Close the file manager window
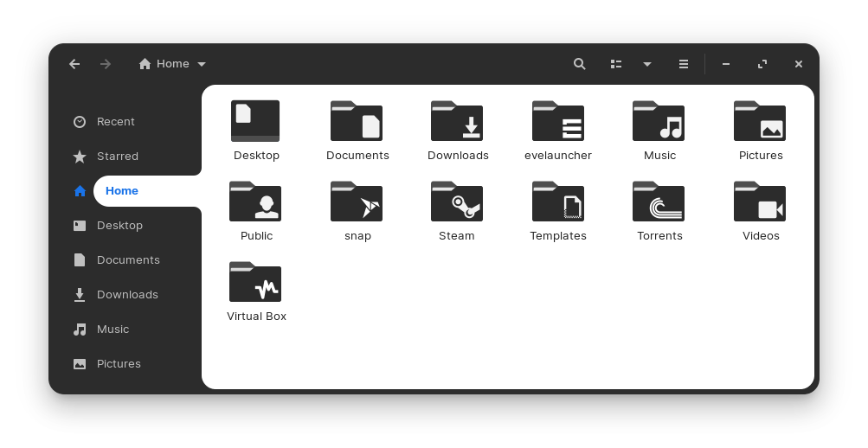Screen dimensions: 868x448 coord(798,64)
